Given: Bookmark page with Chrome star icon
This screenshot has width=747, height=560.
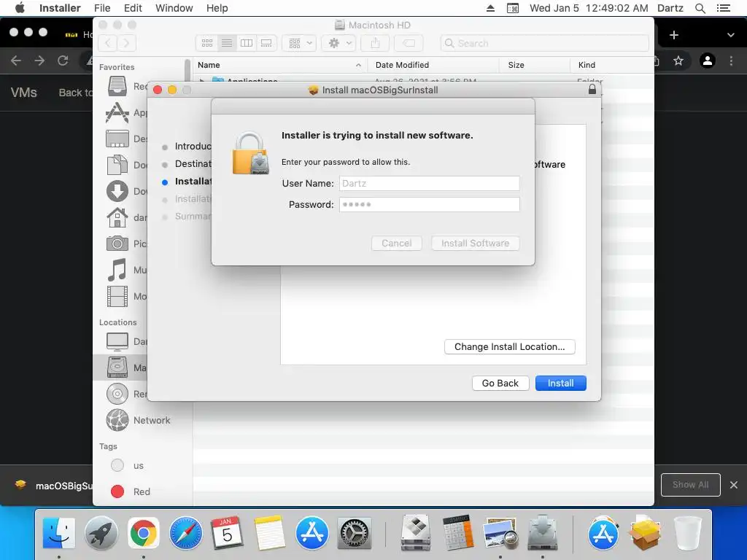Looking at the screenshot, I should pos(678,61).
